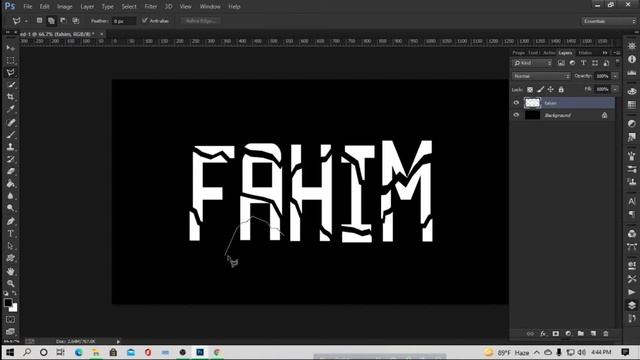Create a new layer group
The image size is (640, 360).
coord(580,333)
